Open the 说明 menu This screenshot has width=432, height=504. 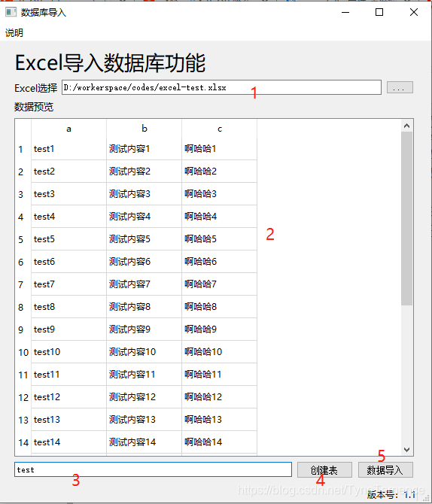click(14, 33)
